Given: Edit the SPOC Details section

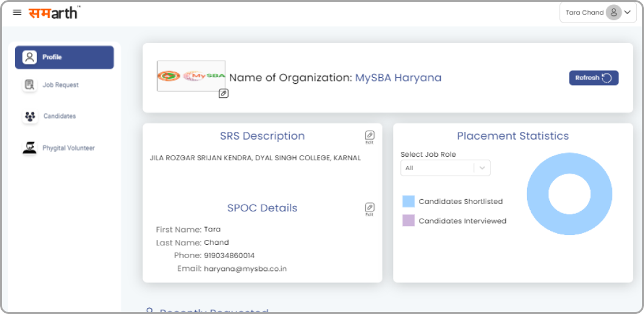Looking at the screenshot, I should pos(369,208).
